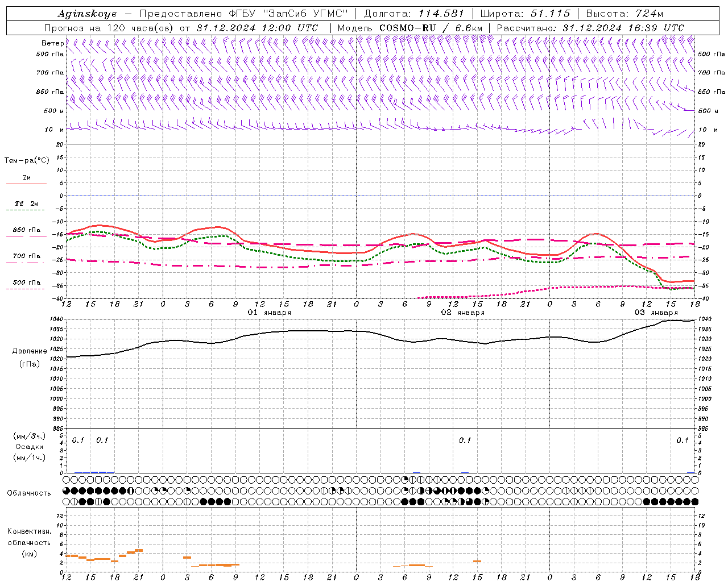
Task: Click the left-side 10 м wind level label
Action: pos(54,130)
